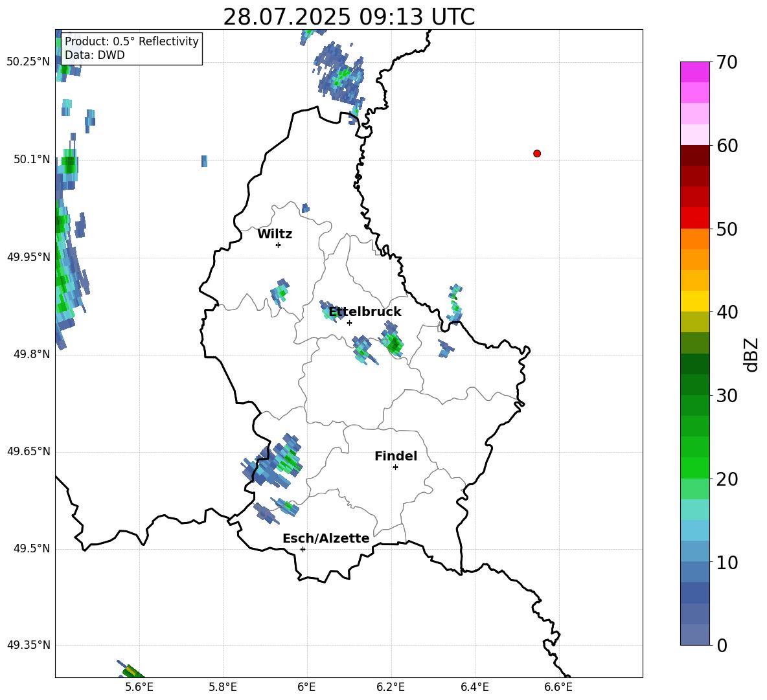Click the 49.5°N latitude label
Screen dimensions: 767x700
coord(32,548)
